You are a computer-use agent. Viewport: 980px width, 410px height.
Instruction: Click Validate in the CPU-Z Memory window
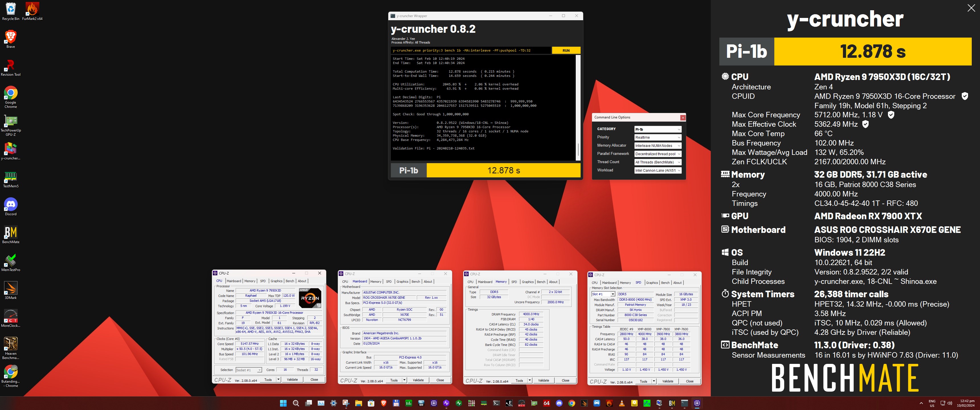point(543,380)
